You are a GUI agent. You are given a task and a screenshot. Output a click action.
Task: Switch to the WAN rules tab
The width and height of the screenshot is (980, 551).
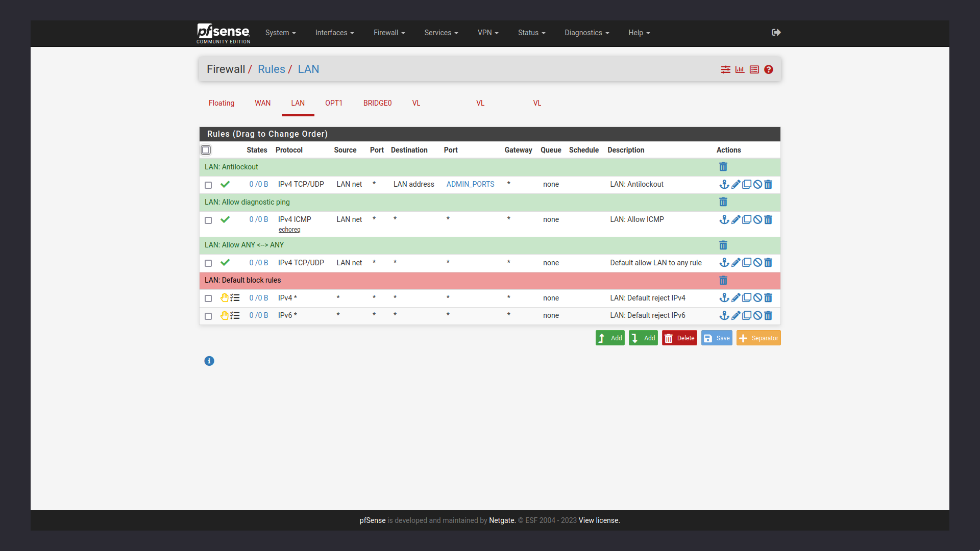click(x=262, y=103)
